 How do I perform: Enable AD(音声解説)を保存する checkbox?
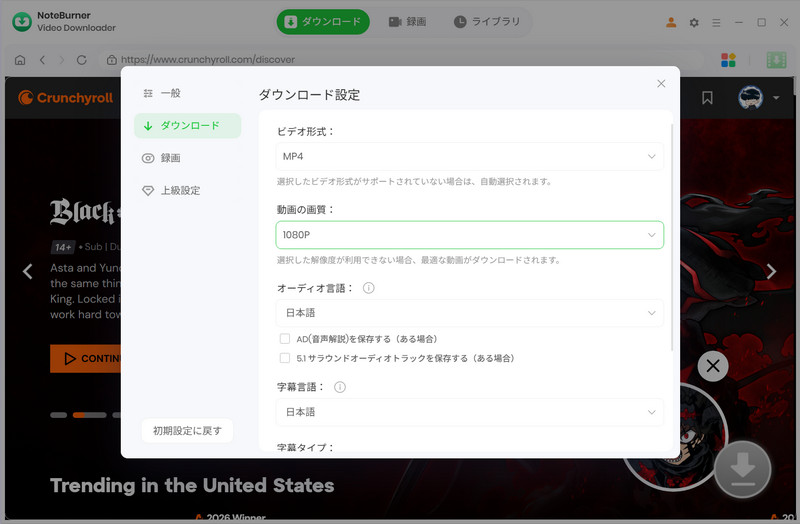pyautogui.click(x=285, y=339)
